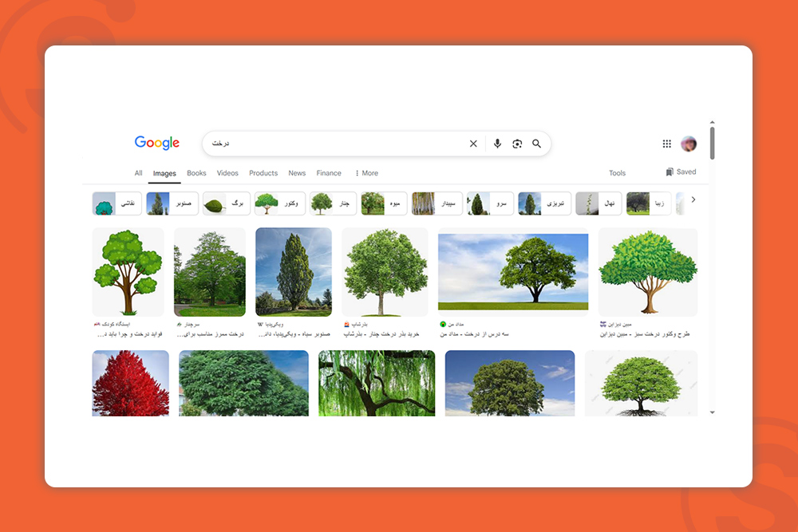Image resolution: width=798 pixels, height=532 pixels.
Task: Filter by the نقاشی chip
Action: point(117,203)
